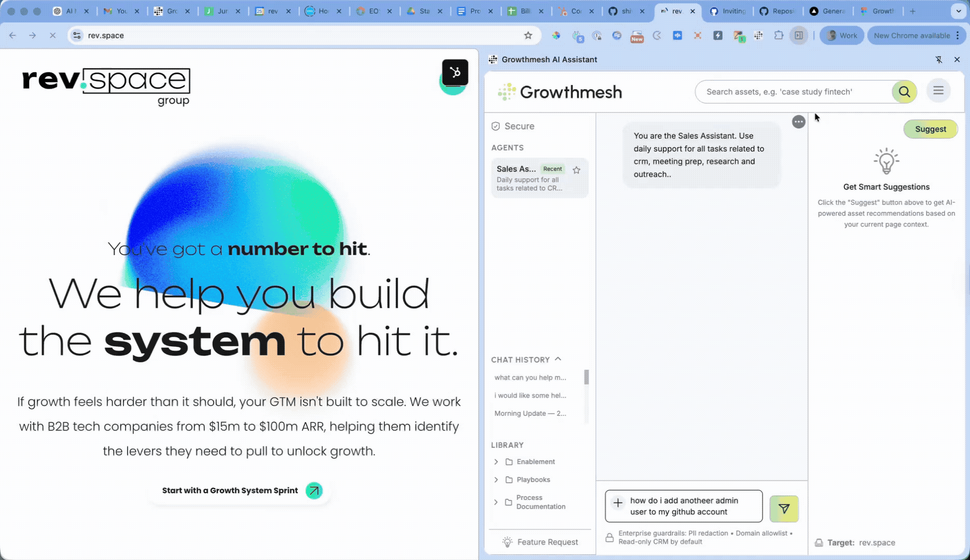Click the rev.space address bar URL
Image resolution: width=970 pixels, height=560 pixels.
106,35
